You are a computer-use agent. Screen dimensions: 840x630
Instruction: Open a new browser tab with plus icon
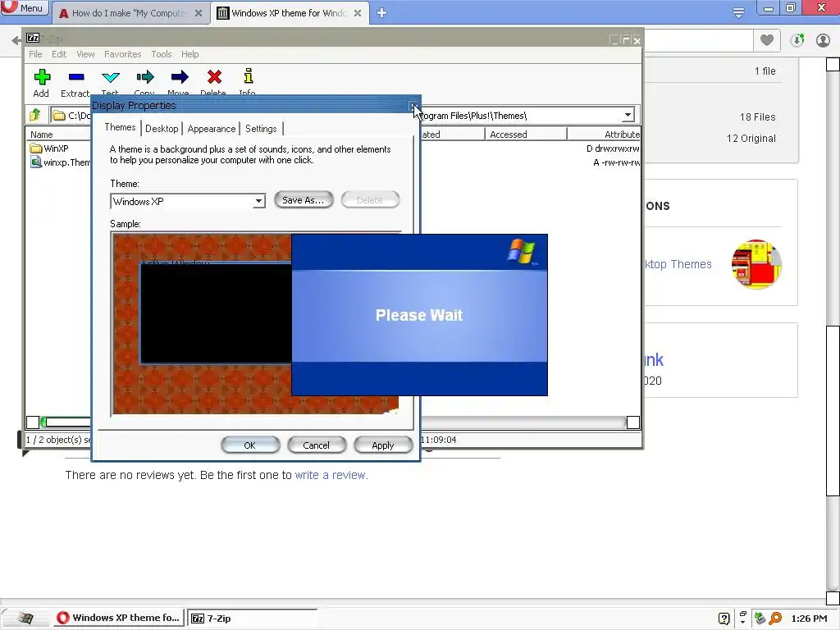coord(381,13)
